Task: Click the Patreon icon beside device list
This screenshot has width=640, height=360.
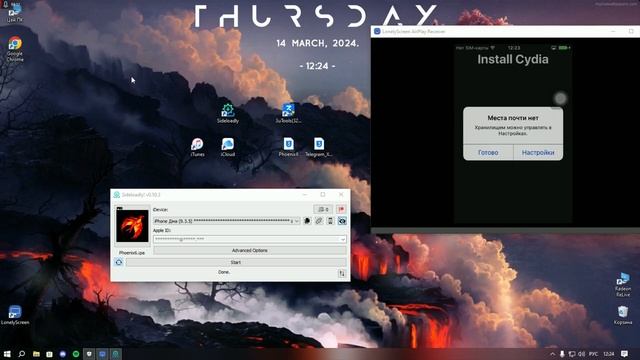Action: point(307,221)
